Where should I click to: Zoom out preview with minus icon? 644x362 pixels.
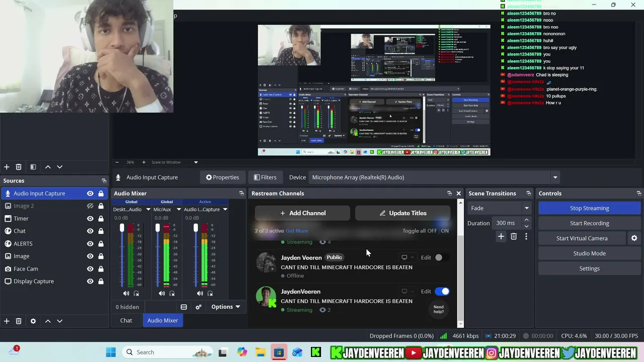117,162
